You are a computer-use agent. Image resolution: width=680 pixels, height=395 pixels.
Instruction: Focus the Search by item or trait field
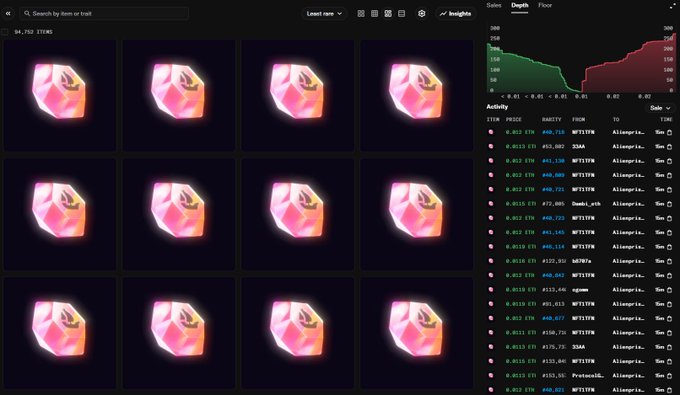coord(104,13)
